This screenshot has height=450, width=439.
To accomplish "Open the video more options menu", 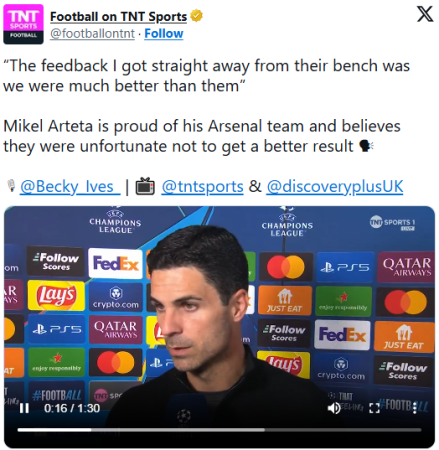I will [x=415, y=408].
